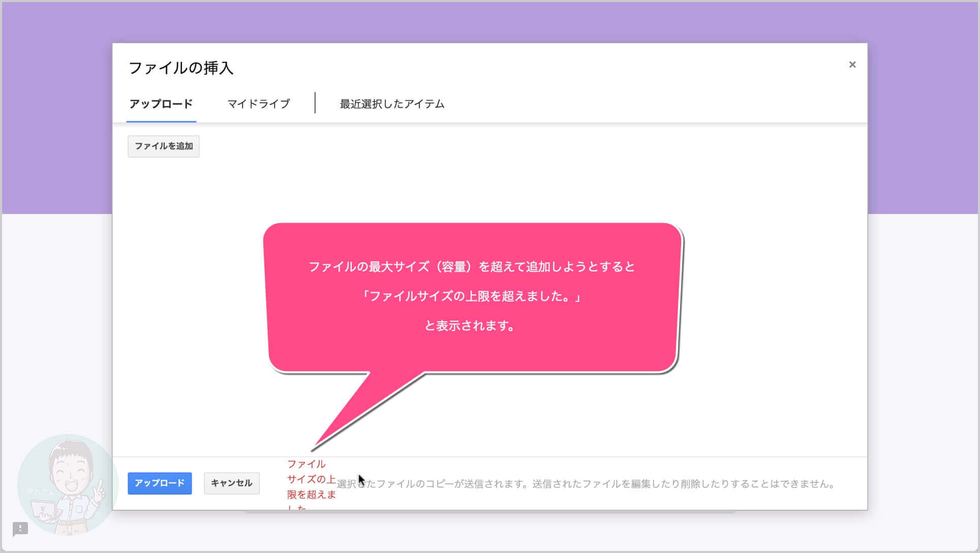Click the ファイルを追加 button
Screen dimensions: 980x553
coord(164,146)
